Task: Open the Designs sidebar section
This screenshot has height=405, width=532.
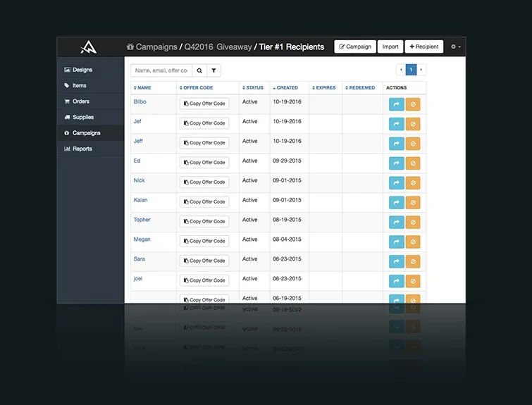Action: point(90,70)
